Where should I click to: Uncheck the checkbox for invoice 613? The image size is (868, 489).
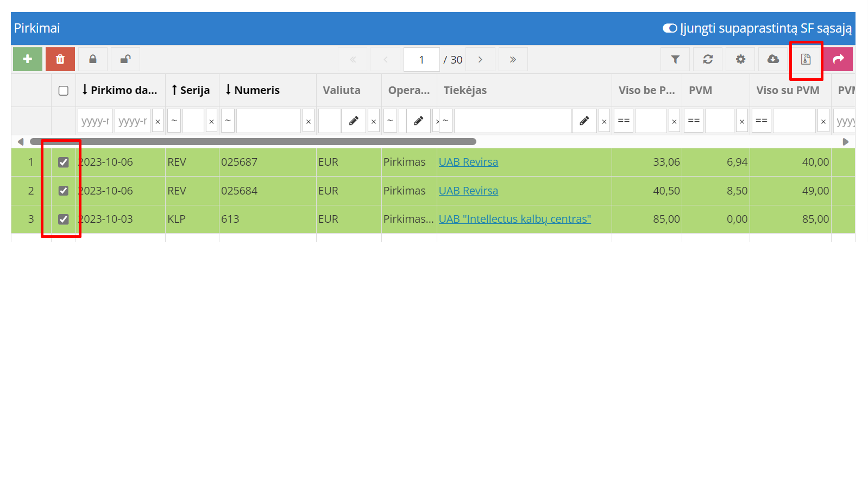pos(64,220)
